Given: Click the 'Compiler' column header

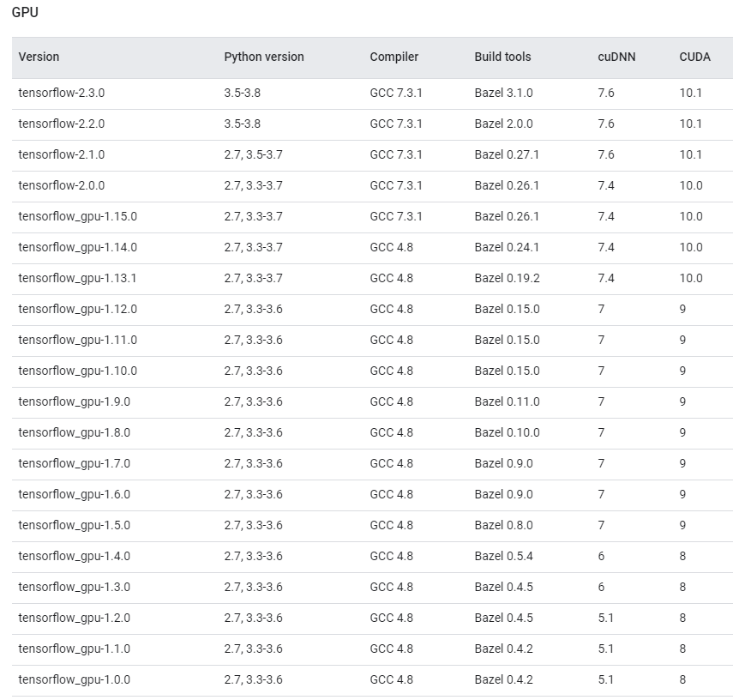Looking at the screenshot, I should (394, 57).
